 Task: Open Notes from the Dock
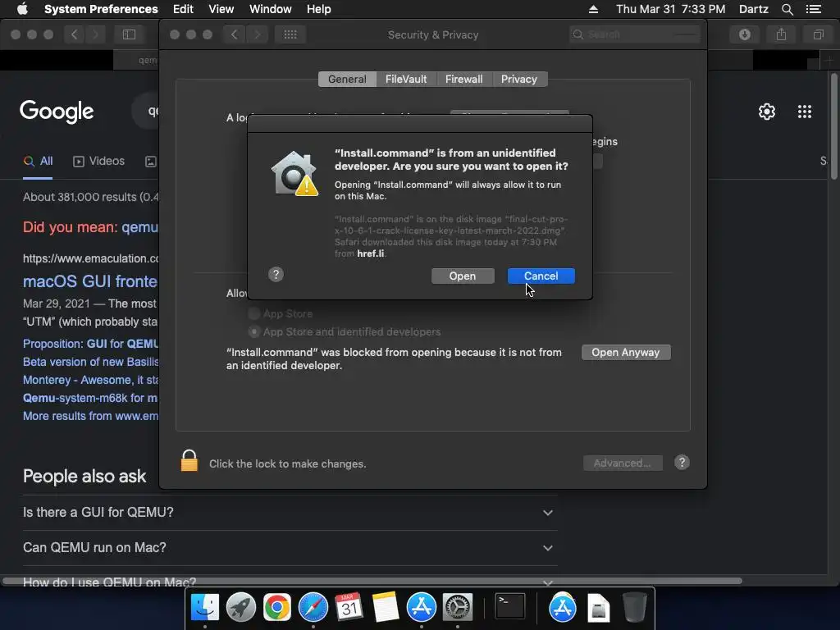tap(386, 608)
